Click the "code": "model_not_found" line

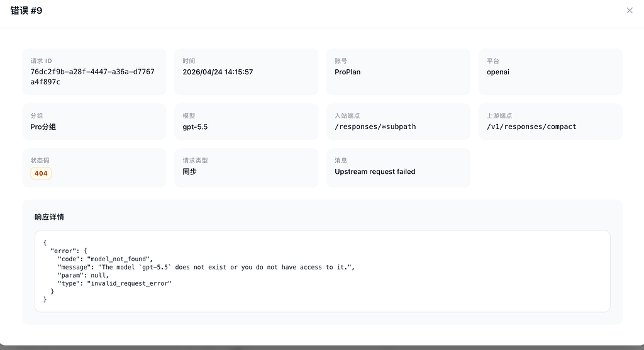(105, 259)
